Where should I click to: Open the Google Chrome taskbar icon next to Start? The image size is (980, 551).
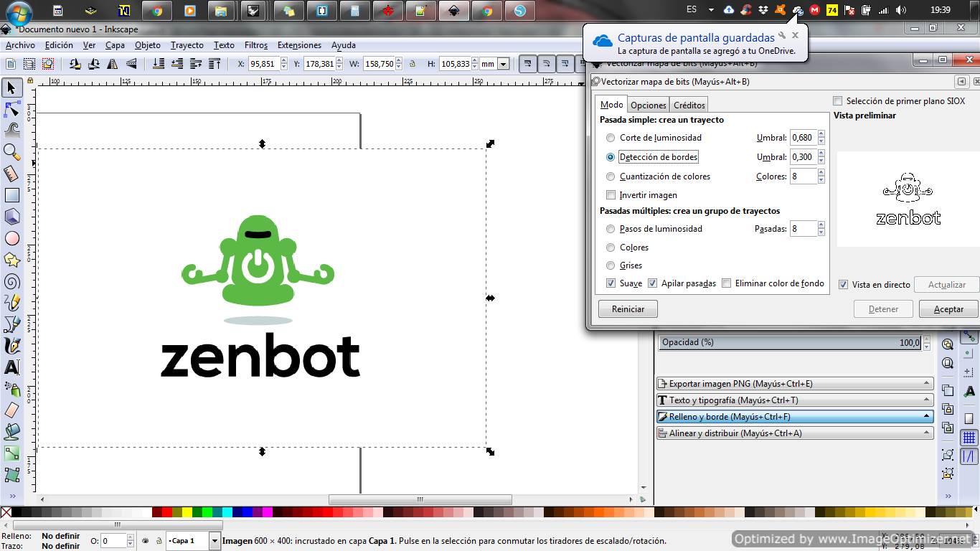pyautogui.click(x=156, y=11)
